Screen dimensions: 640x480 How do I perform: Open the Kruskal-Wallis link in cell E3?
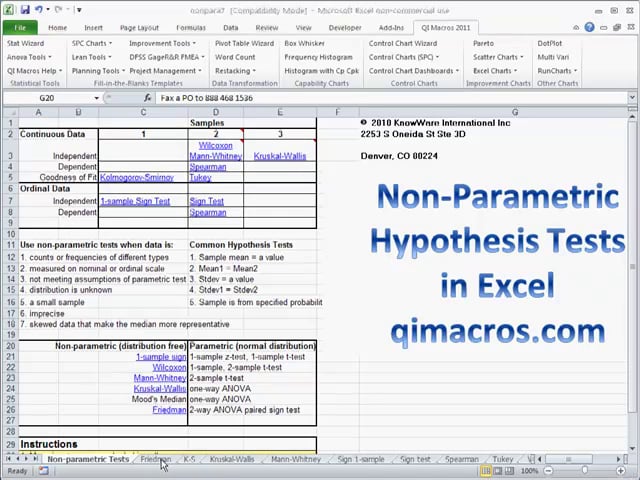click(280, 156)
